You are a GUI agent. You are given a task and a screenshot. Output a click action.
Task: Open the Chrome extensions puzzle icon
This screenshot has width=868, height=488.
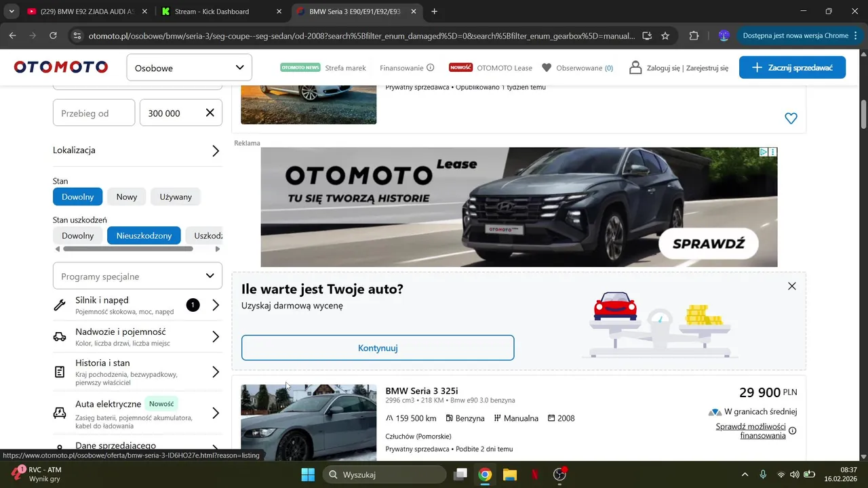pyautogui.click(x=694, y=36)
